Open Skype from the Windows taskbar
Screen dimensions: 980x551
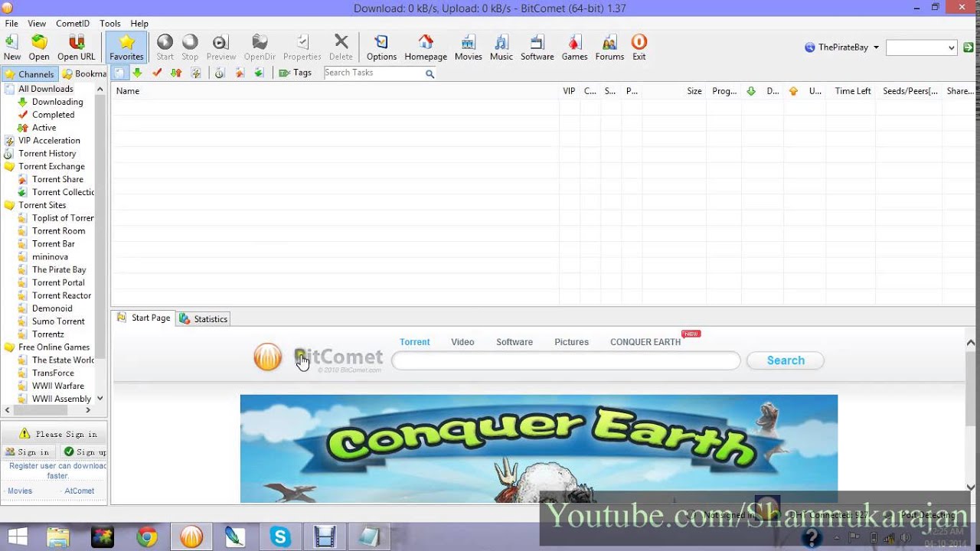[x=280, y=537]
